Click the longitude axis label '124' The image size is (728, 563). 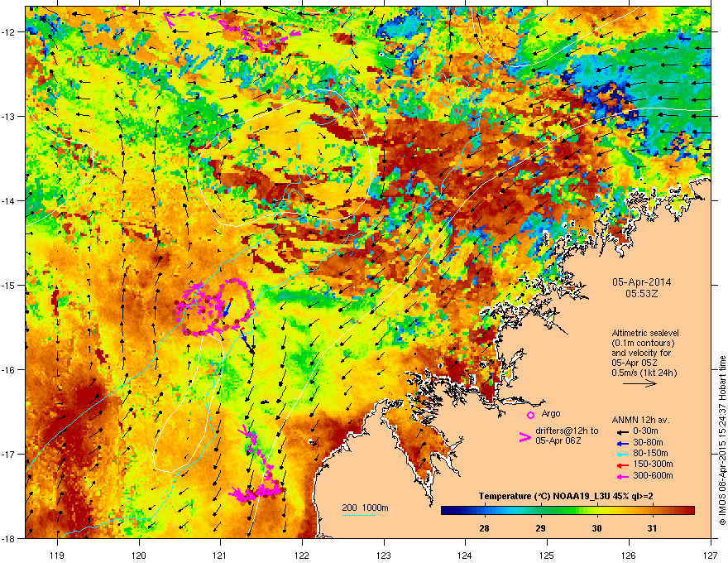[465, 555]
